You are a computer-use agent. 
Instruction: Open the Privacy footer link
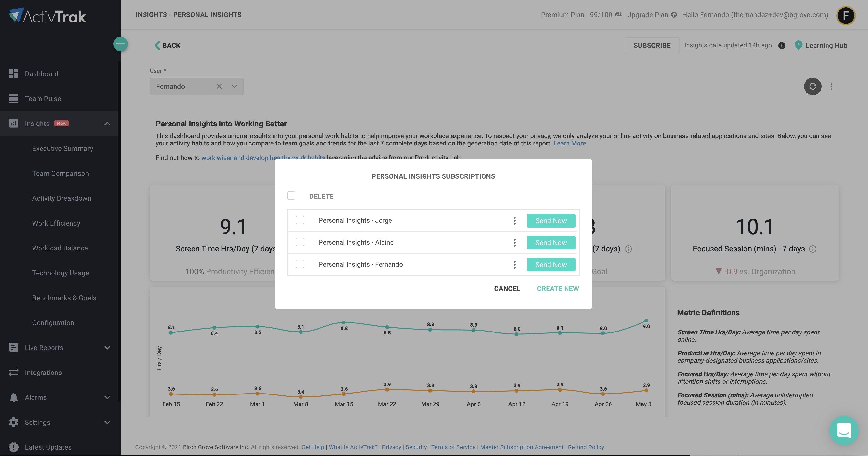coord(392,447)
